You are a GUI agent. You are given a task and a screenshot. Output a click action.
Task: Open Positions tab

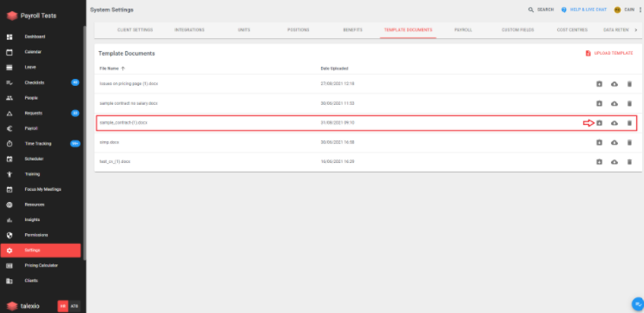pos(299,30)
